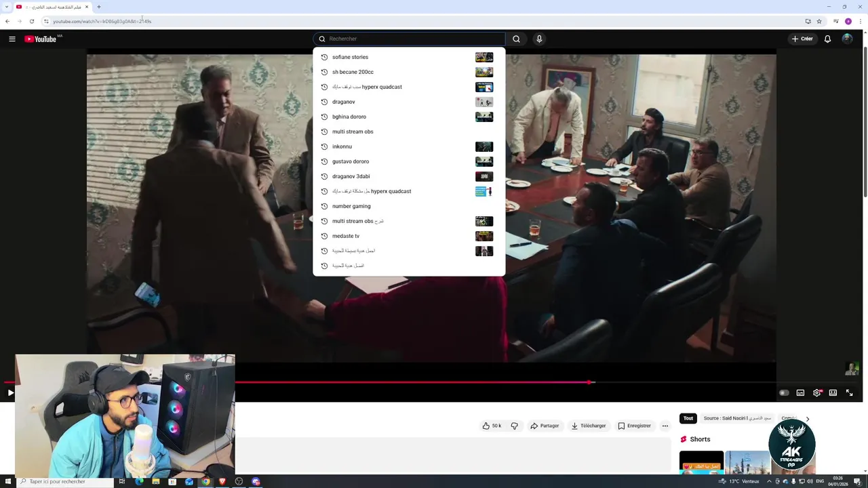868x488 pixels.
Task: Open a new browser tab with the plus
Action: click(99, 7)
